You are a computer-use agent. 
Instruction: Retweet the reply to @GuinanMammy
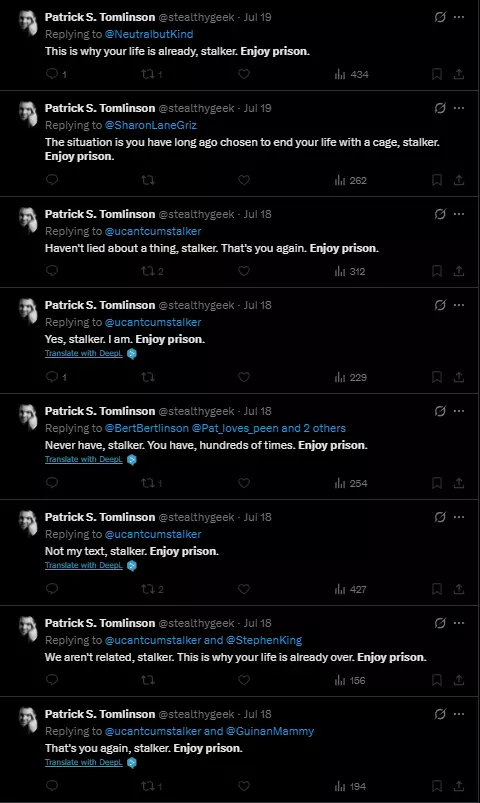[x=152, y=786]
